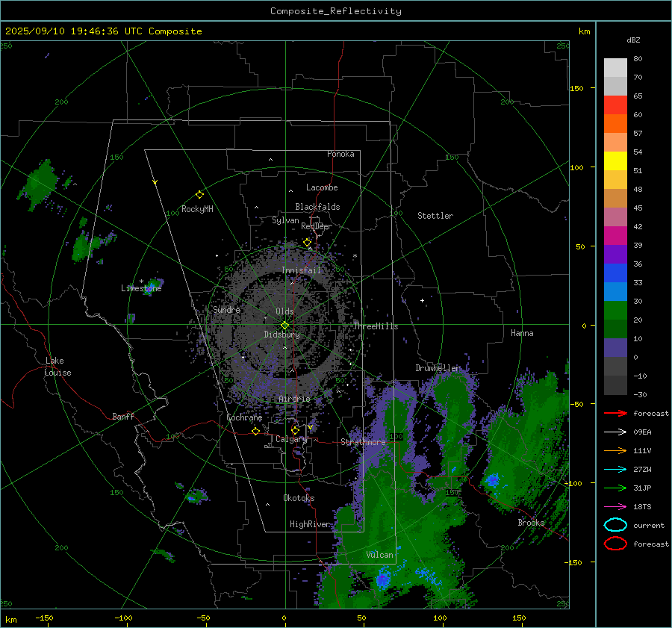Click the RedDeer city label
The width and height of the screenshot is (672, 628).
[x=317, y=226]
